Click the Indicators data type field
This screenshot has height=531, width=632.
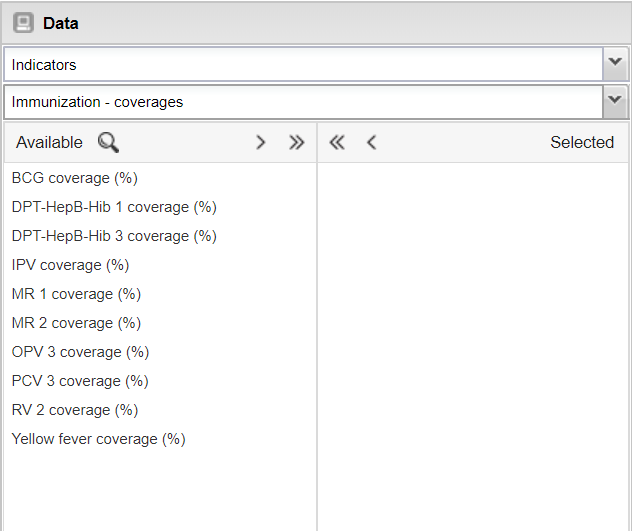pyautogui.click(x=302, y=65)
